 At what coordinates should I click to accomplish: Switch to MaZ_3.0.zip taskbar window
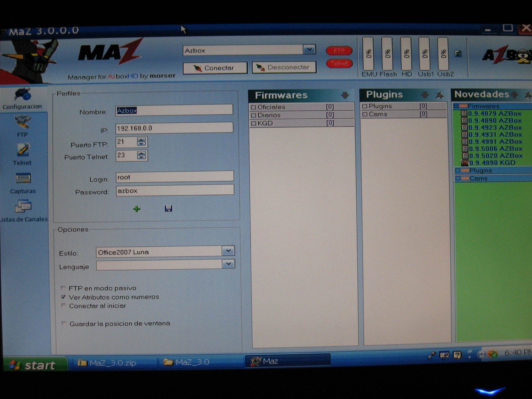(115, 362)
